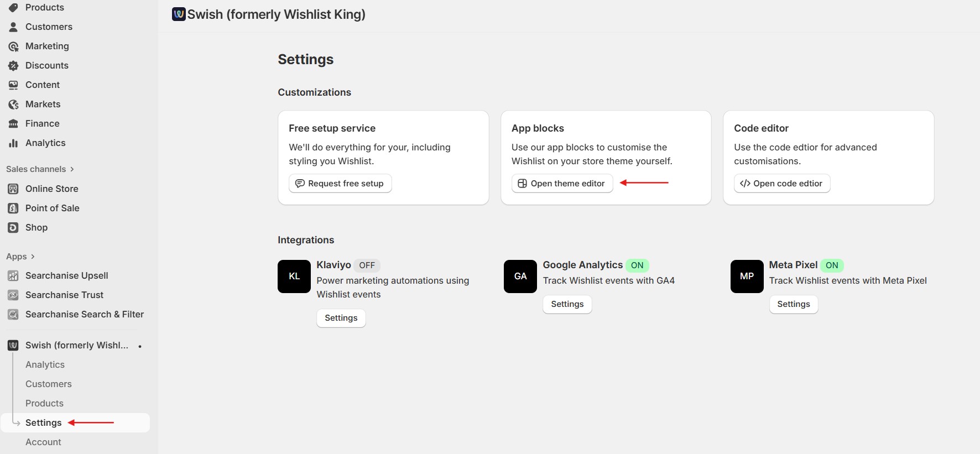This screenshot has width=980, height=454.
Task: Expand the Apps section chevron
Action: click(x=33, y=257)
